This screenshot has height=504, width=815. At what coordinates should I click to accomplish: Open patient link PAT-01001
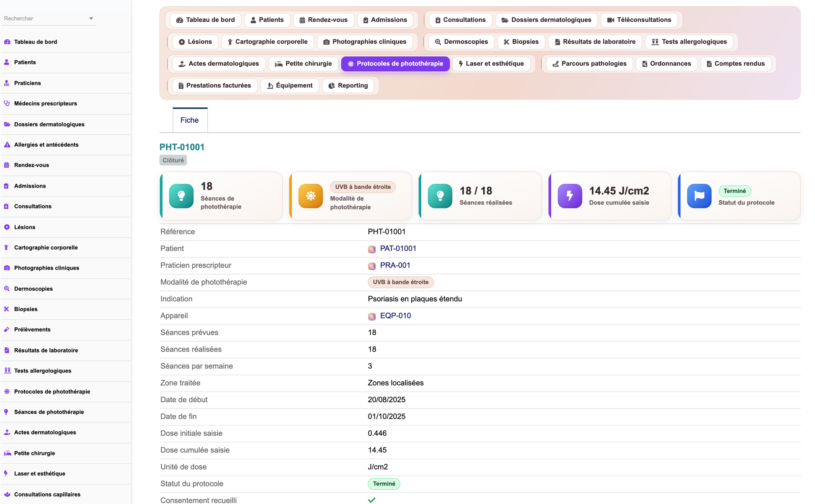click(x=398, y=249)
